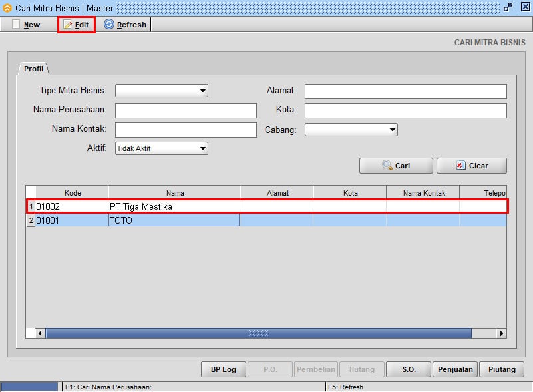Click the BP Log button
Screen dimensions: 533x392
(224, 369)
